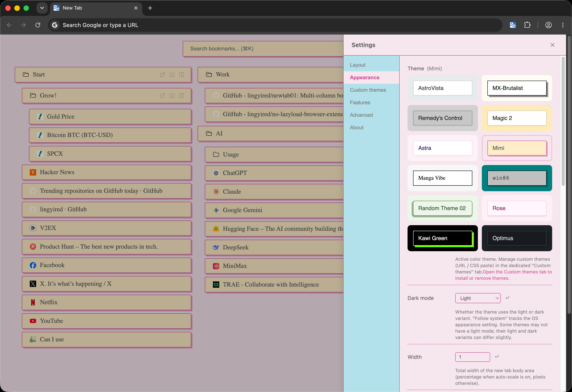Image resolution: width=572 pixels, height=392 pixels.
Task: Focus the Search bookmarks field
Action: coord(263,49)
